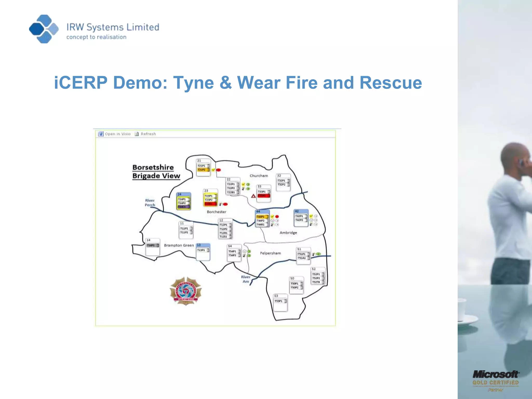Click the green status dot beside T22P1
Image resolution: width=532 pixels, height=399 pixels.
[x=248, y=184]
